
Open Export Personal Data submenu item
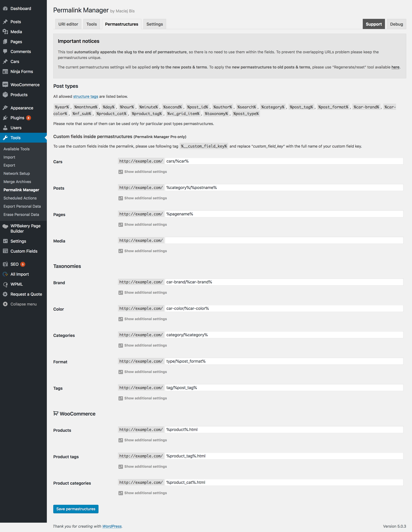(x=22, y=206)
